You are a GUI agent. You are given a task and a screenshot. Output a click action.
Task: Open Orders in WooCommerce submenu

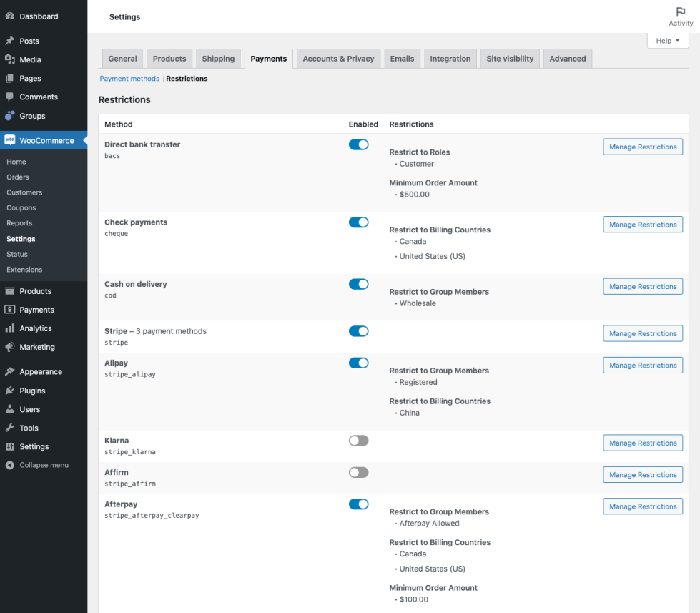[18, 177]
